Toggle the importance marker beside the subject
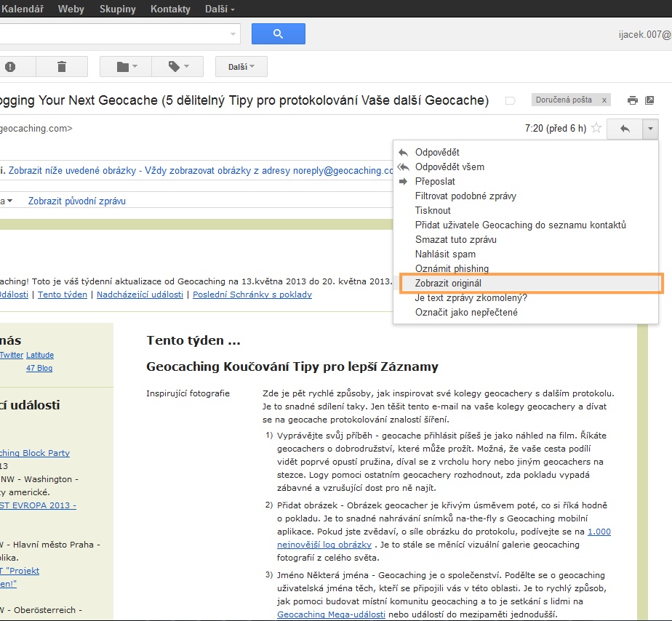 (x=511, y=100)
